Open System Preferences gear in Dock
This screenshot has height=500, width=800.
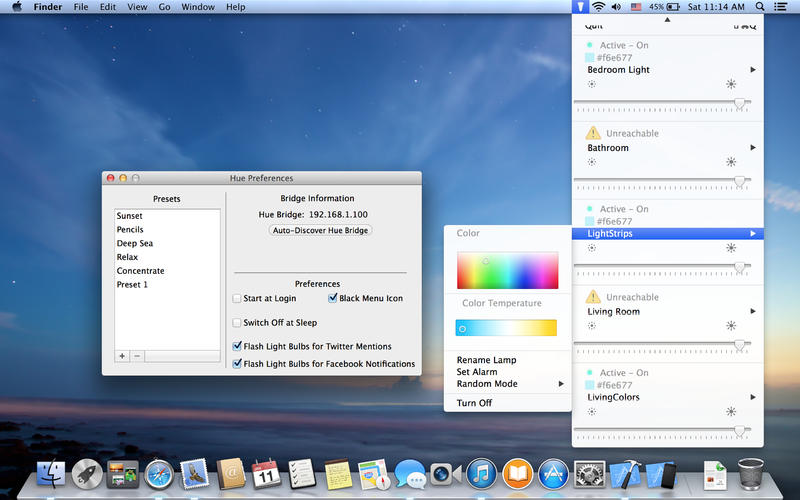tap(589, 474)
